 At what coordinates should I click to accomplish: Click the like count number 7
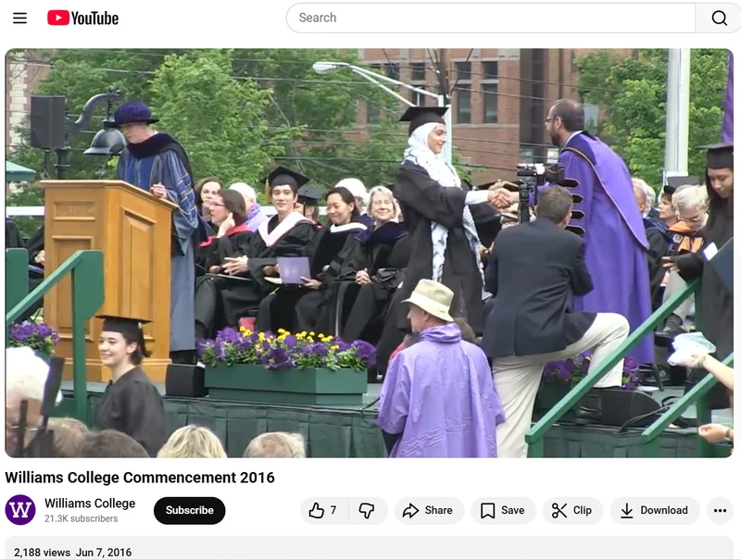(333, 510)
